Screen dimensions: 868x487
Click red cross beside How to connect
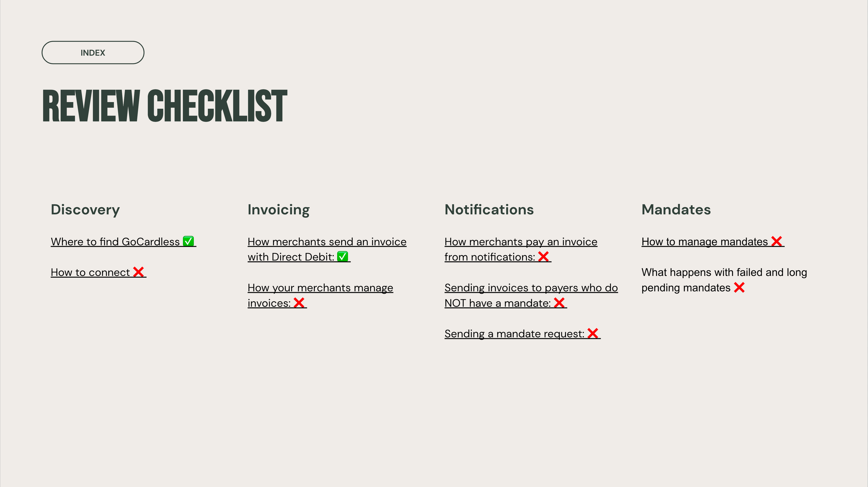click(138, 272)
